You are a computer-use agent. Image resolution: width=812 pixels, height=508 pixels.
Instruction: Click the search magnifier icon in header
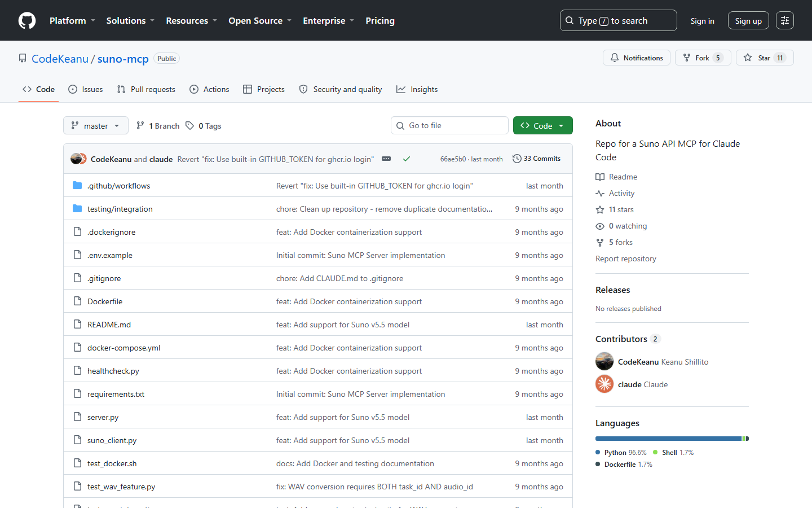570,20
